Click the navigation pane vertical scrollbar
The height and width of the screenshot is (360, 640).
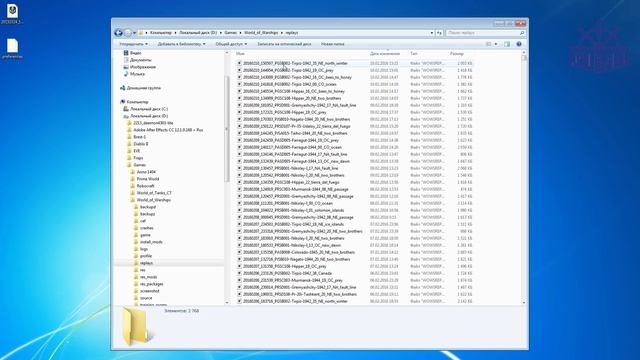227,129
